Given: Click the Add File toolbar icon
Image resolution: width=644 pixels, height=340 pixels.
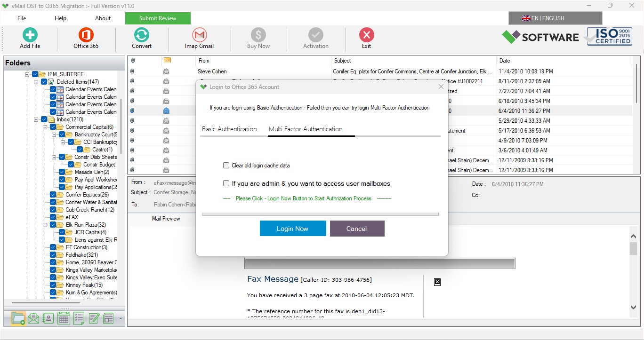Looking at the screenshot, I should (30, 35).
